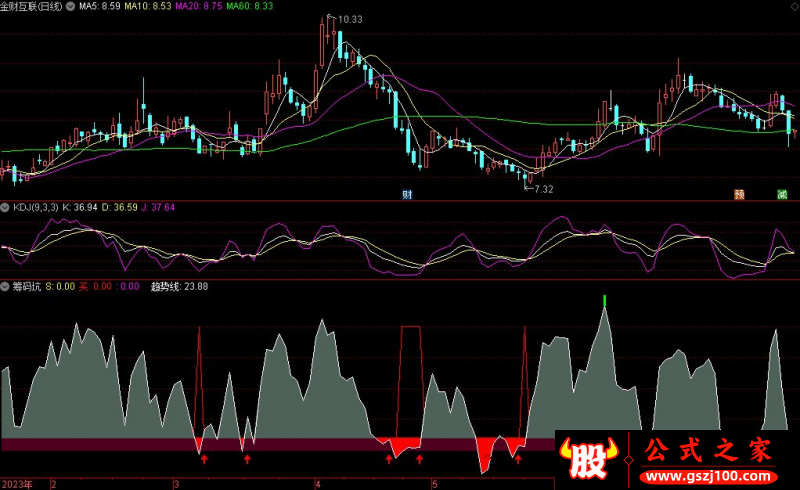Viewport: 800px width, 490px height.
Task: Click the green signal bar above peak
Action: point(604,301)
